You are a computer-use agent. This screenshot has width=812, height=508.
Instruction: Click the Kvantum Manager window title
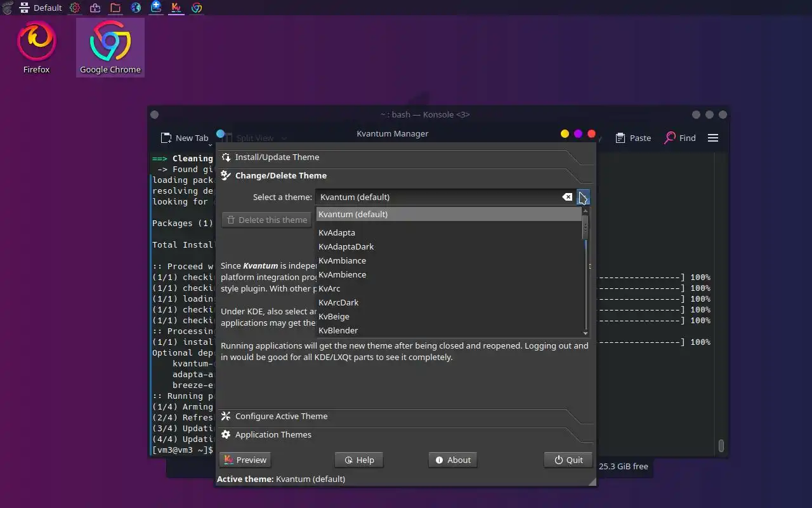tap(393, 133)
